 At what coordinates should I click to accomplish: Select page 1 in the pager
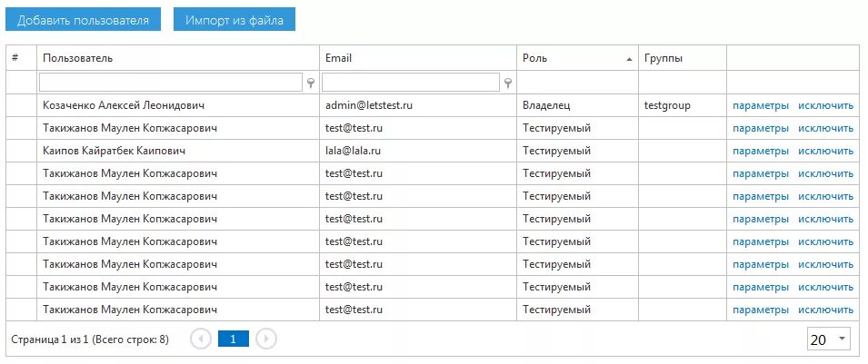click(x=234, y=339)
